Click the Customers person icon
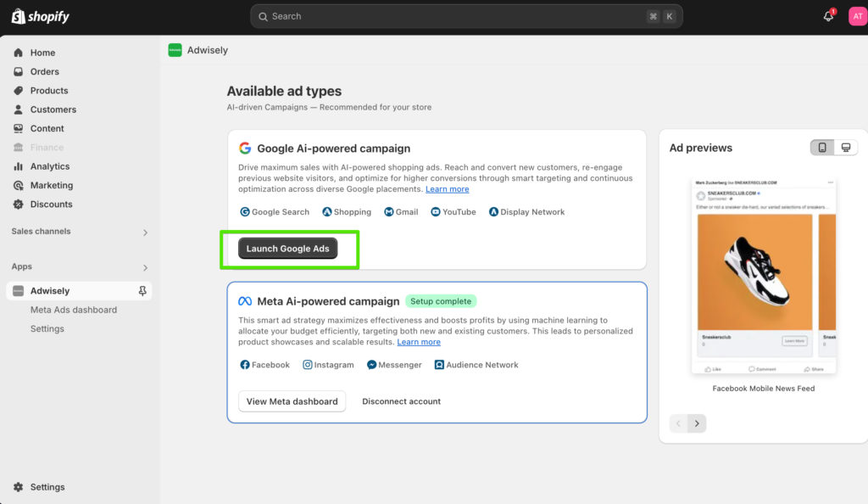This screenshot has height=504, width=868. [19, 109]
